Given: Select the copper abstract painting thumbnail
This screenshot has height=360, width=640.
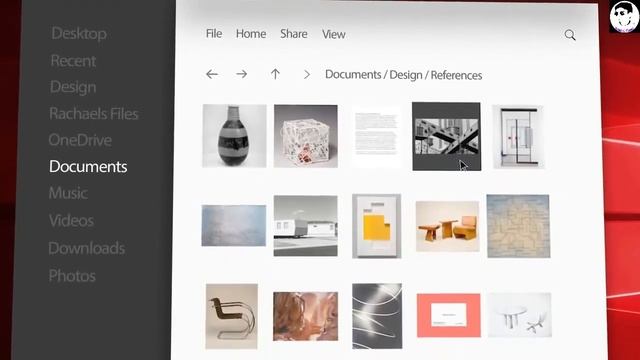Looking at the screenshot, I should pyautogui.click(x=306, y=316).
